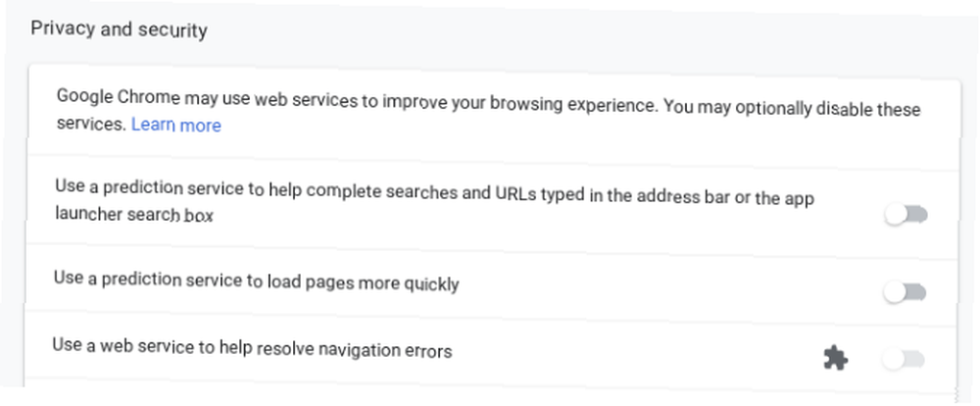Click the gray track of the page-loading toggle
Image resolution: width=980 pixels, height=406 pixels.
[916, 293]
